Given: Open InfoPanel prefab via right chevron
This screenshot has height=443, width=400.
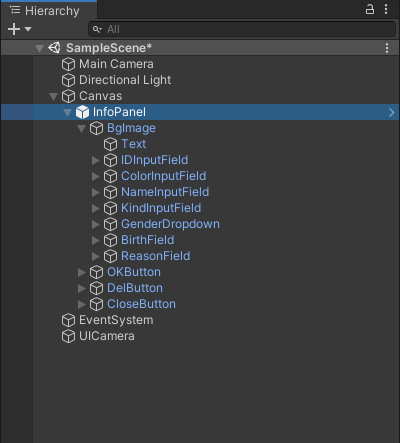Looking at the screenshot, I should [392, 112].
